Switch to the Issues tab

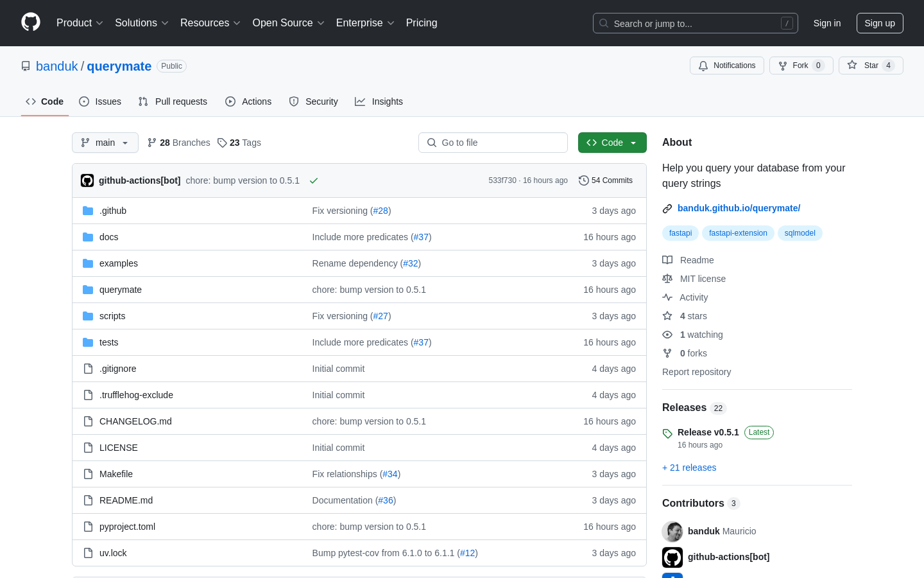100,101
